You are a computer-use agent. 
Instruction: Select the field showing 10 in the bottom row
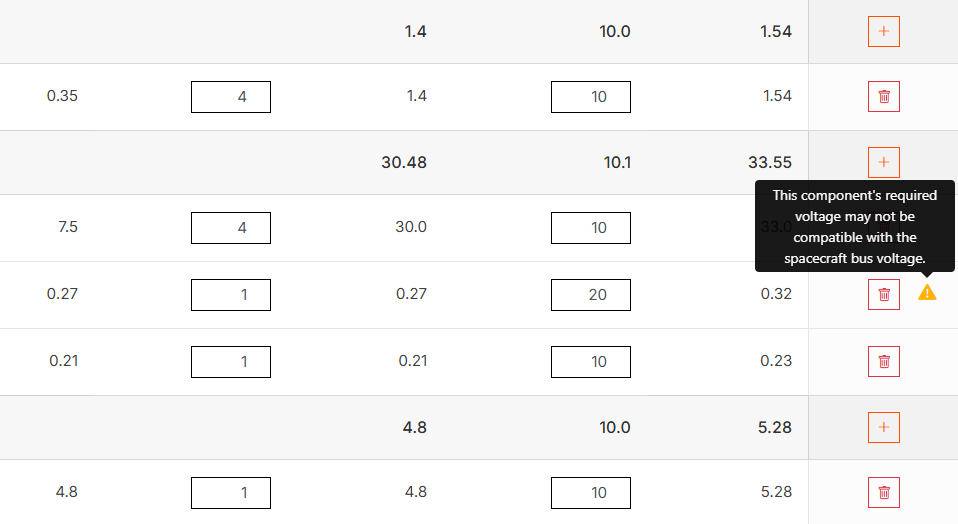pos(591,493)
